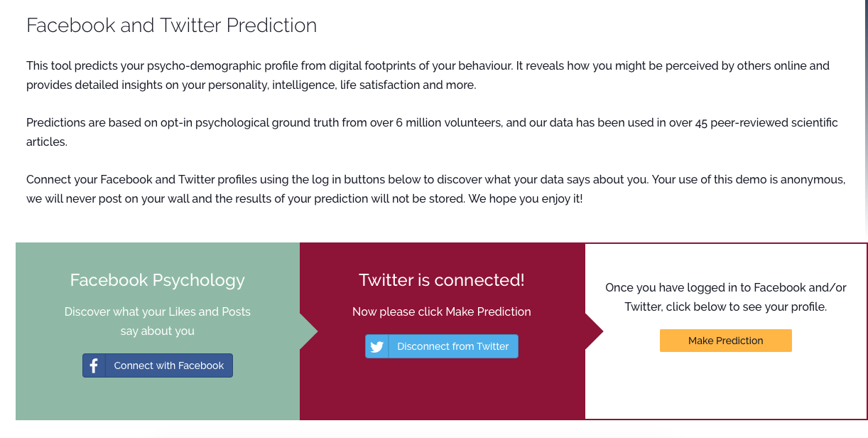Click the red arrow pointing to the prediction panel
Screen dimensions: 868x438
594,331
